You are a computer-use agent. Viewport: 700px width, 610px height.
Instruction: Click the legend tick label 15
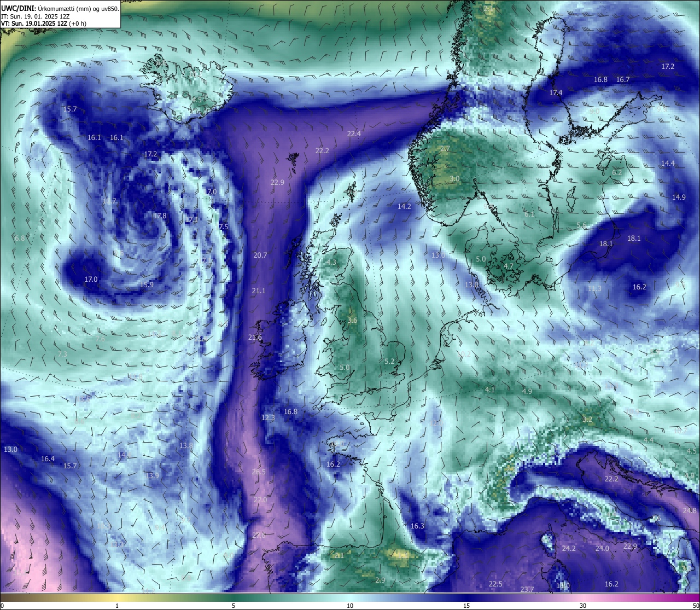point(466,605)
